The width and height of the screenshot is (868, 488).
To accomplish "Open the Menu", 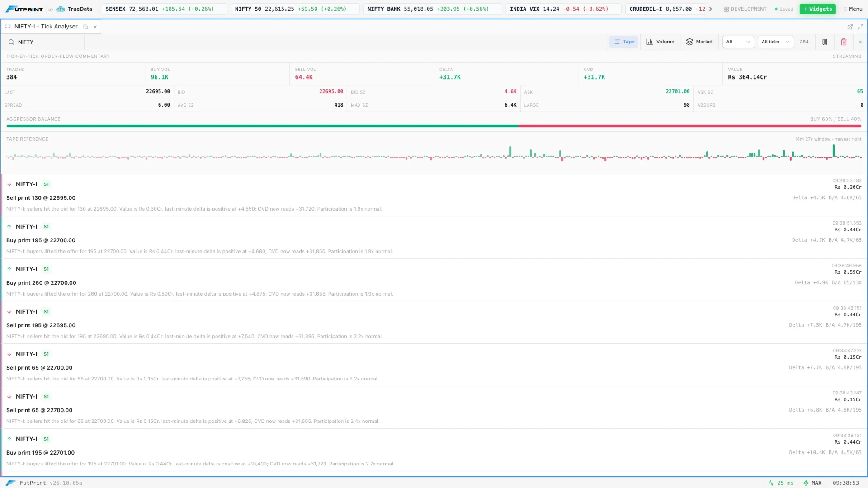I will tap(853, 9).
